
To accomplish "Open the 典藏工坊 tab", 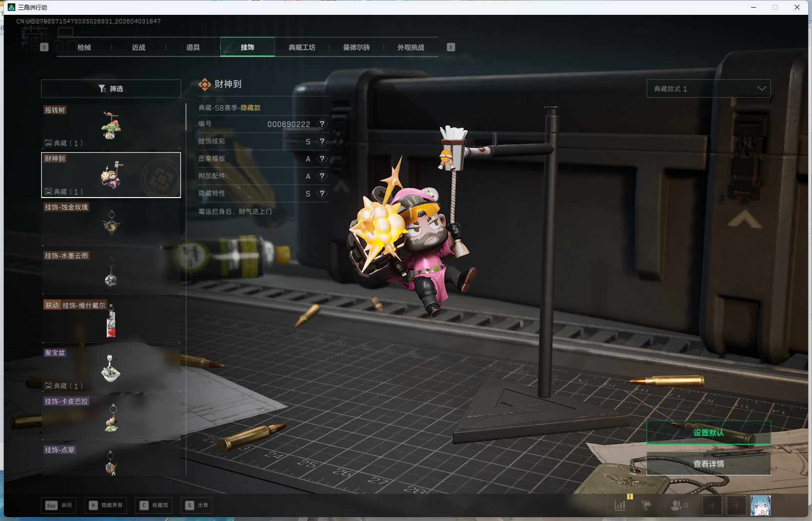I will click(x=302, y=47).
